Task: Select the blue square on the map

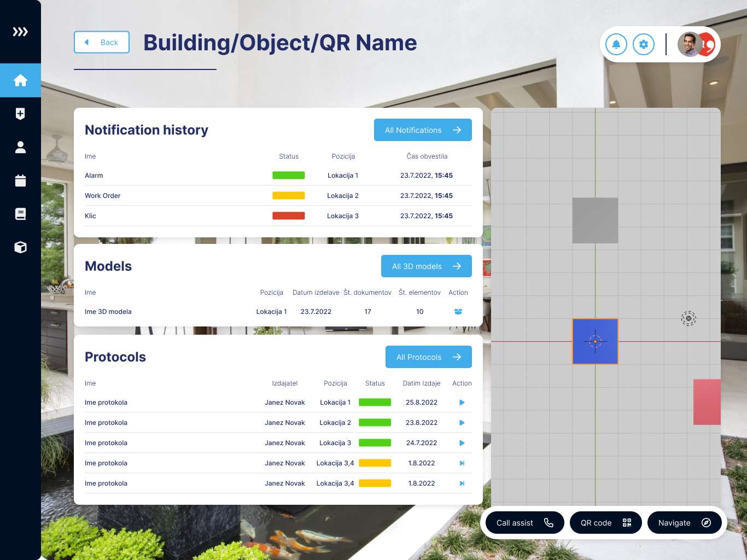Action: click(x=595, y=341)
